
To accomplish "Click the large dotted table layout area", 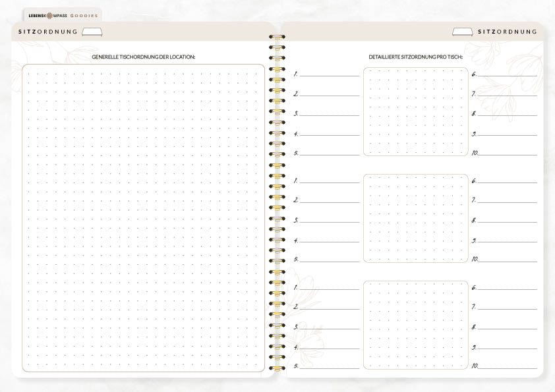I will [x=143, y=218].
